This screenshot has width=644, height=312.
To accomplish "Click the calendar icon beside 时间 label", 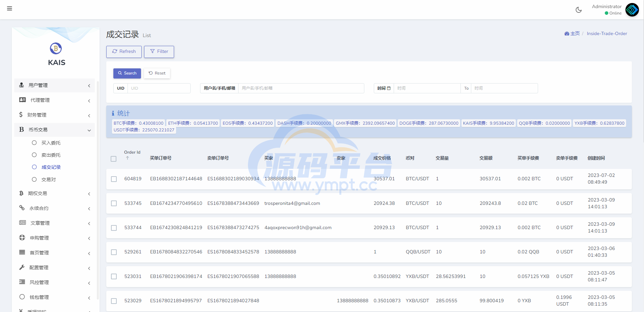I will click(x=389, y=88).
